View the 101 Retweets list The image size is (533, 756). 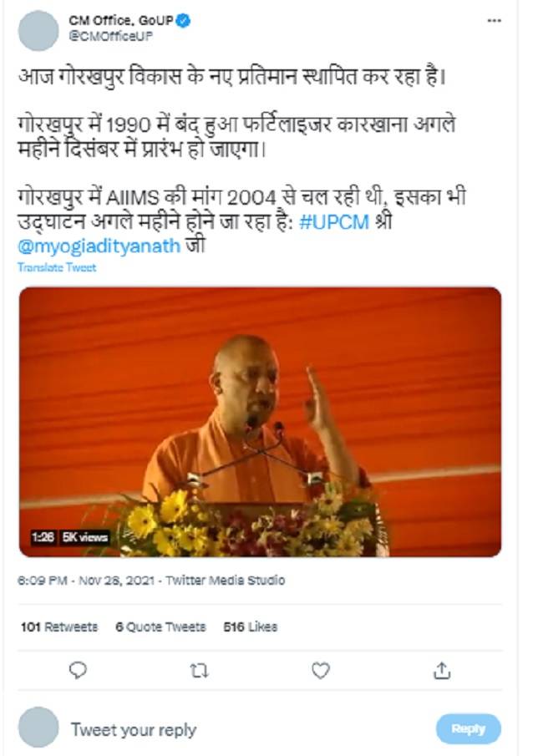(x=59, y=627)
